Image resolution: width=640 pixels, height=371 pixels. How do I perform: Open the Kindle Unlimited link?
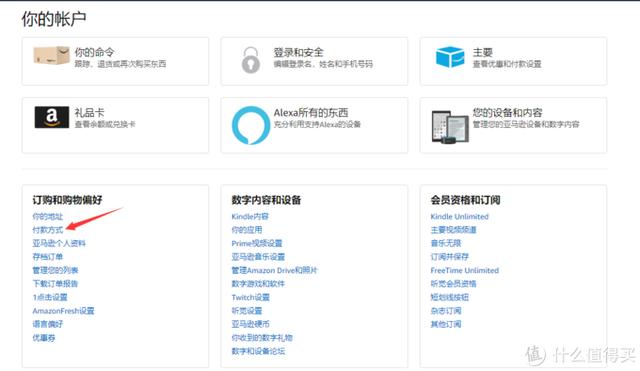pos(460,216)
